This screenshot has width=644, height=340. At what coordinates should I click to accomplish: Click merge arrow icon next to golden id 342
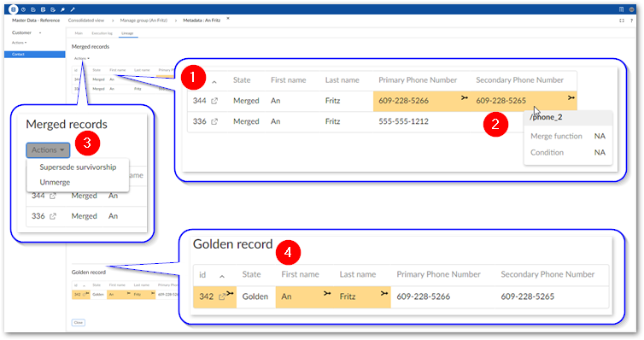pyautogui.click(x=230, y=294)
